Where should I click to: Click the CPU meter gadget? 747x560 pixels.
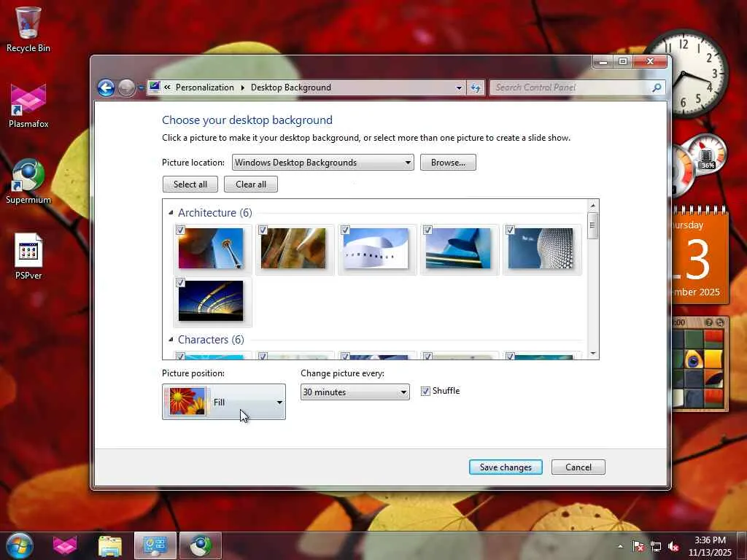(700, 163)
